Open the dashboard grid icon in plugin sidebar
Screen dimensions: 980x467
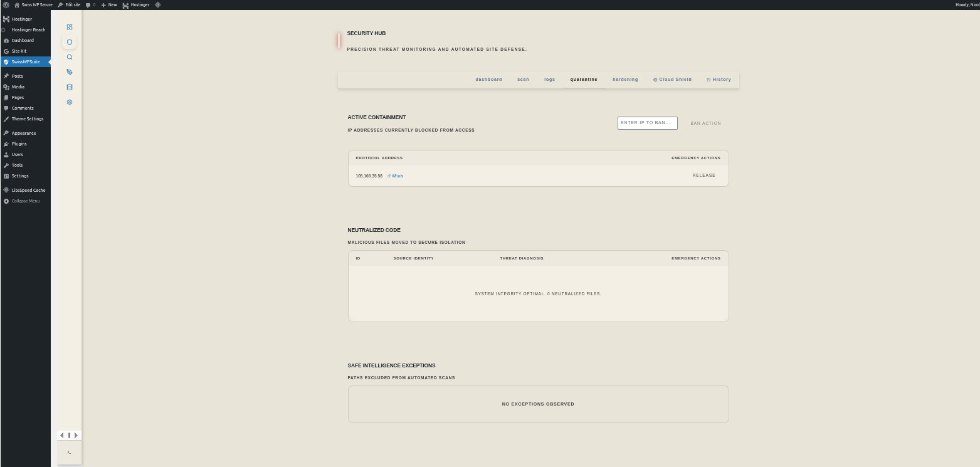[70, 27]
